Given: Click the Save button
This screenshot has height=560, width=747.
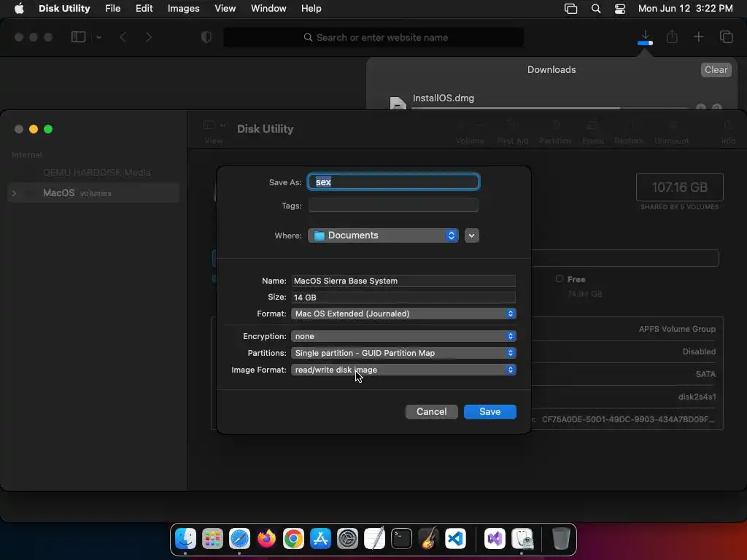Looking at the screenshot, I should 489,411.
